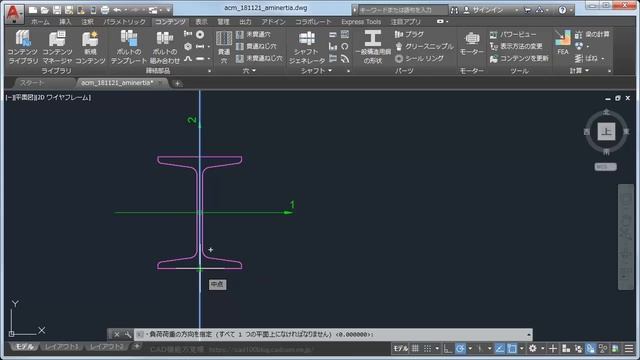
Task: Toggle object snap (2D osnap) in status bar
Action: (512, 348)
